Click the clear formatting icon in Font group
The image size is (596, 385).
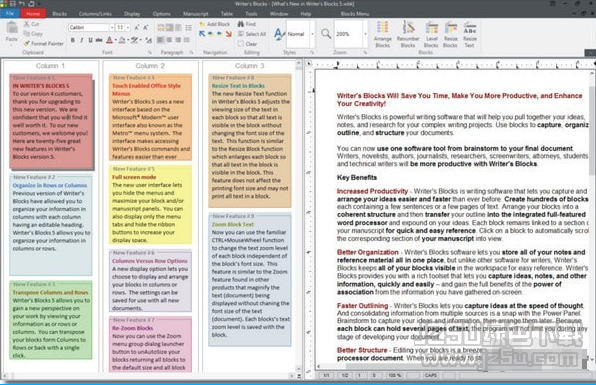click(x=149, y=40)
